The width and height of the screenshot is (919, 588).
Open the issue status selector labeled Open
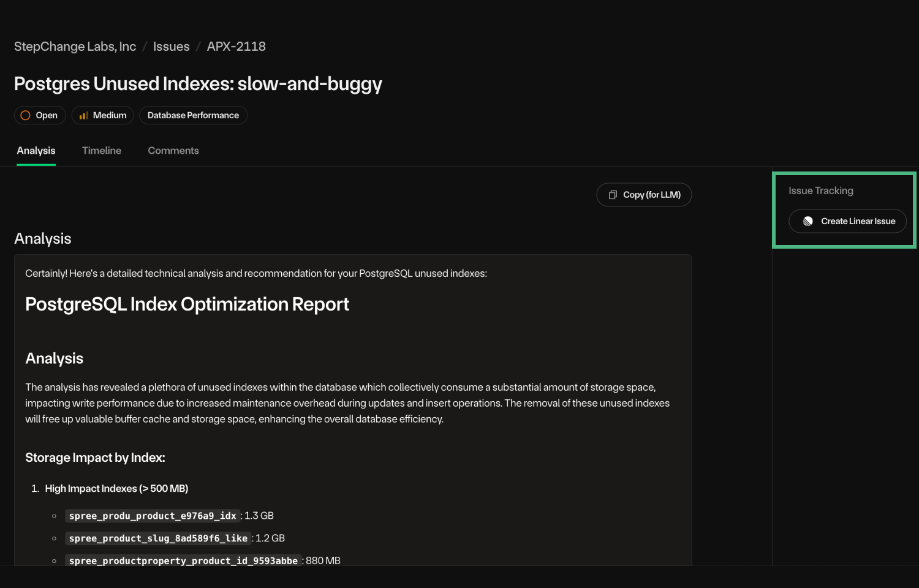click(x=40, y=115)
